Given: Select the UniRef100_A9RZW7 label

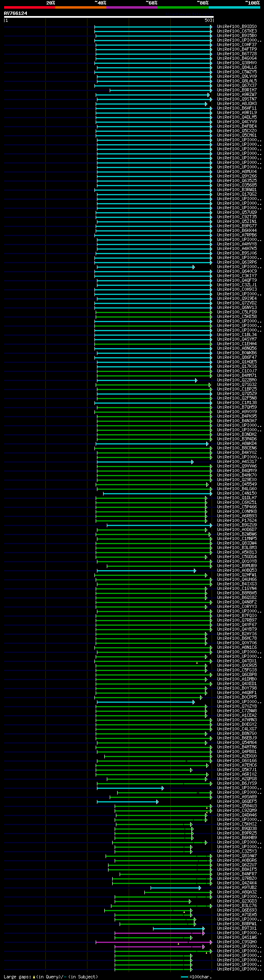Looking at the screenshot, I should (x=237, y=94).
